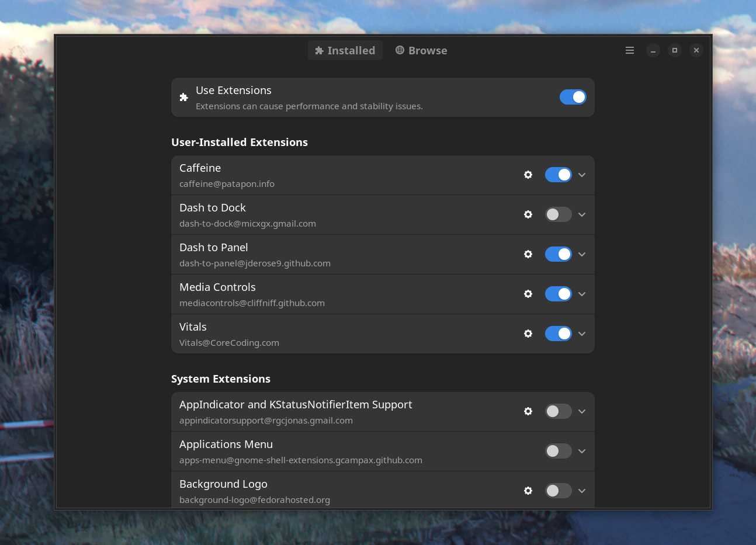Enable the Dash to Dock extension

pyautogui.click(x=558, y=214)
